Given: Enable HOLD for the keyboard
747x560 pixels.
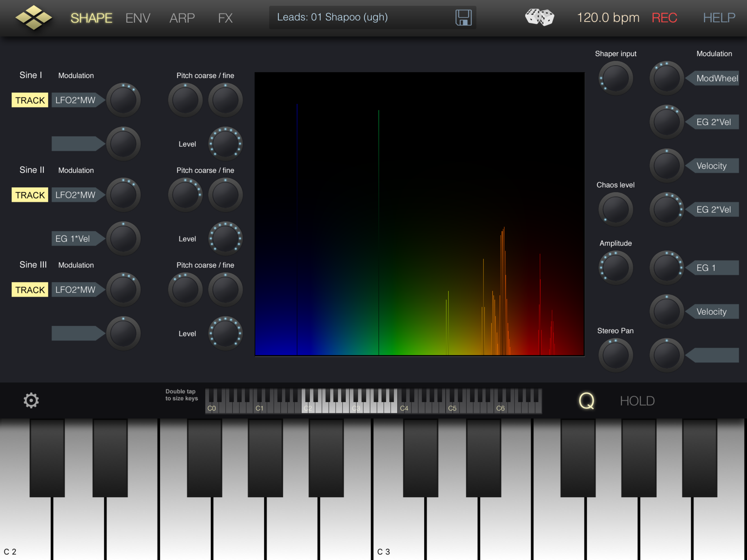Looking at the screenshot, I should (x=637, y=401).
